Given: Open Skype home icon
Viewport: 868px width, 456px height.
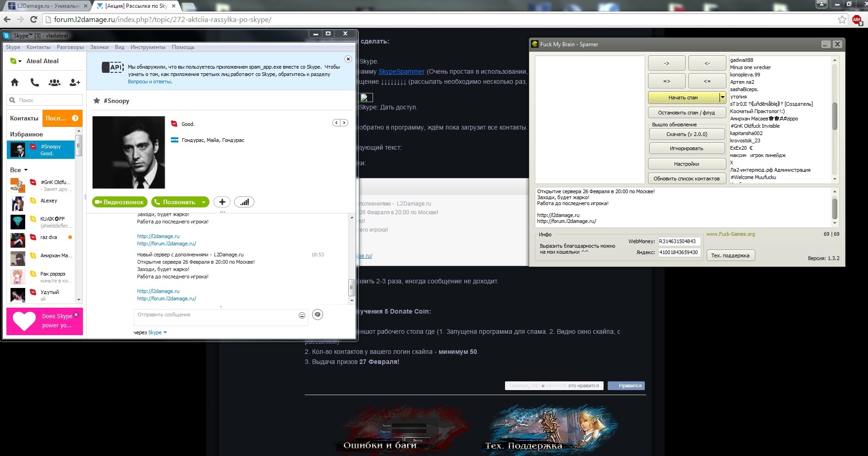Looking at the screenshot, I should pyautogui.click(x=15, y=82).
